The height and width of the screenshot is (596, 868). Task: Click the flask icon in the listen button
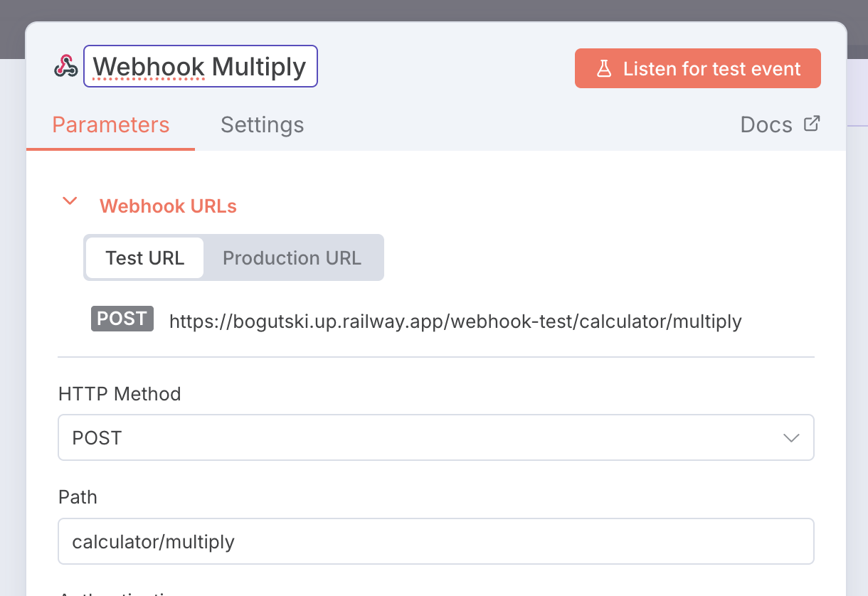point(604,69)
